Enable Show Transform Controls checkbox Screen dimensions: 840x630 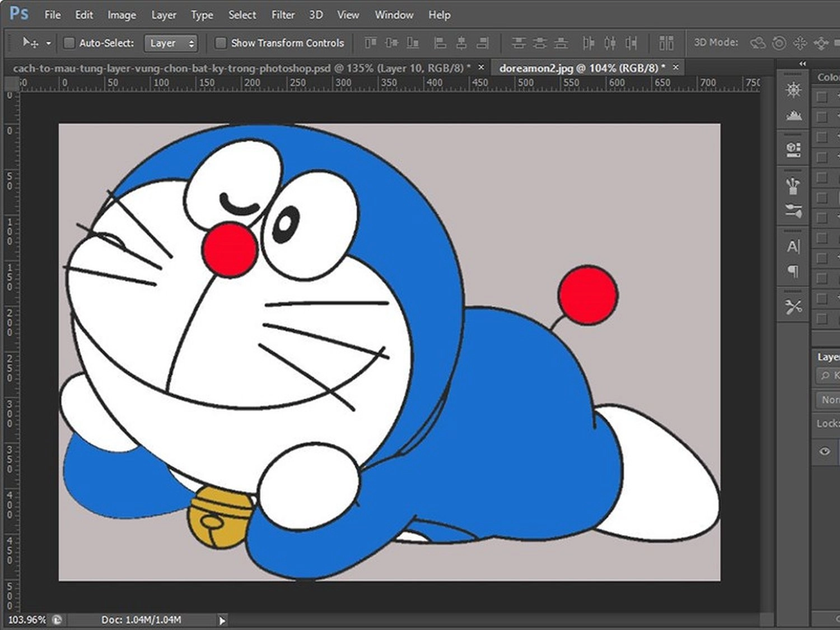(221, 43)
